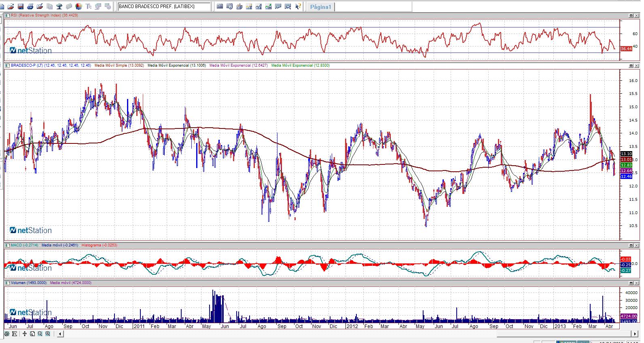
Task: Click the grayed clock window icon
Action: coord(108,6)
